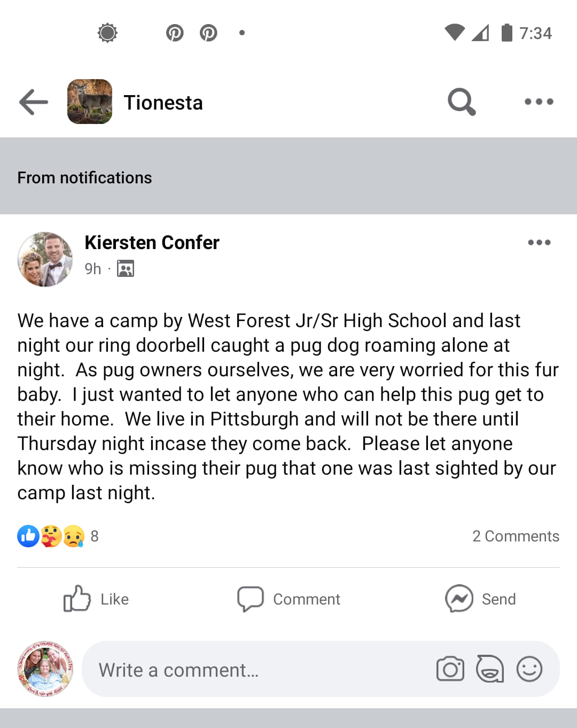Open the Tionesta group search

(x=462, y=102)
